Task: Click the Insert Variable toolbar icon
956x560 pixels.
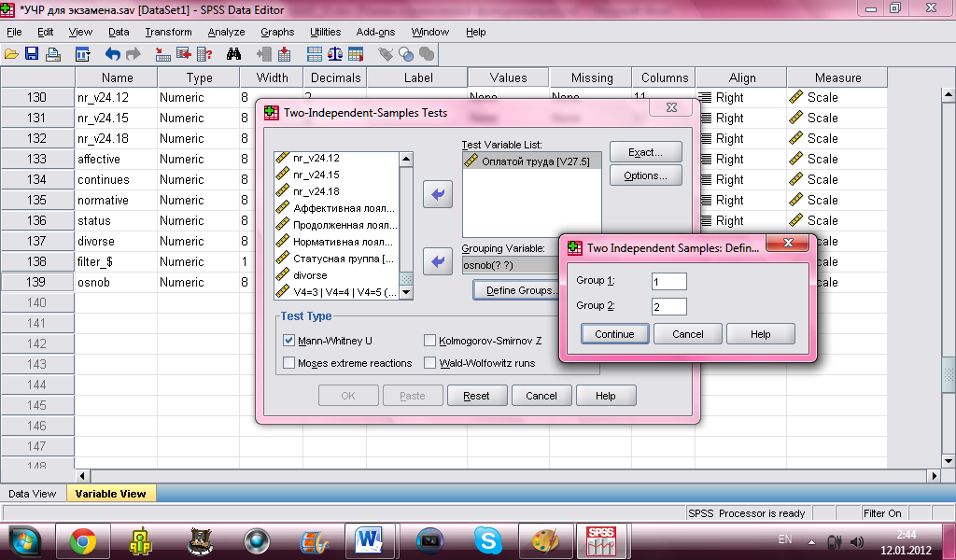Action: pos(284,54)
